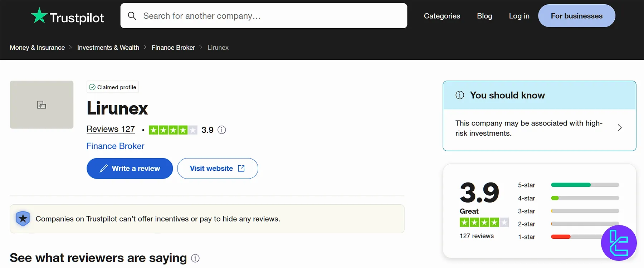Click the star rating under Great
Image resolution: width=644 pixels, height=268 pixels.
point(484,223)
